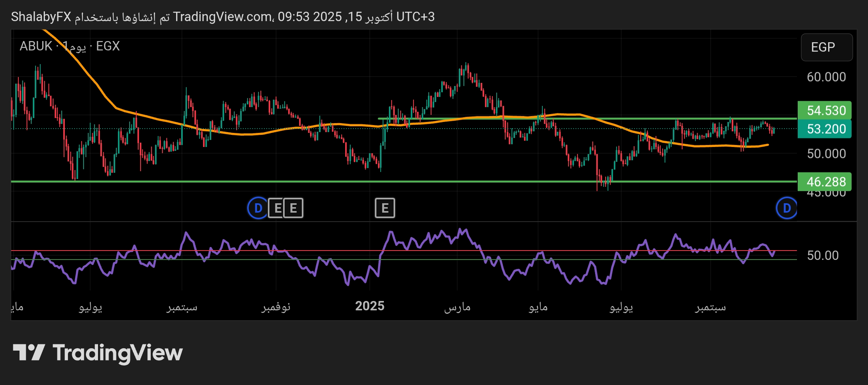Click the second of the paired E icons
This screenshot has width=868, height=385.
(x=293, y=208)
